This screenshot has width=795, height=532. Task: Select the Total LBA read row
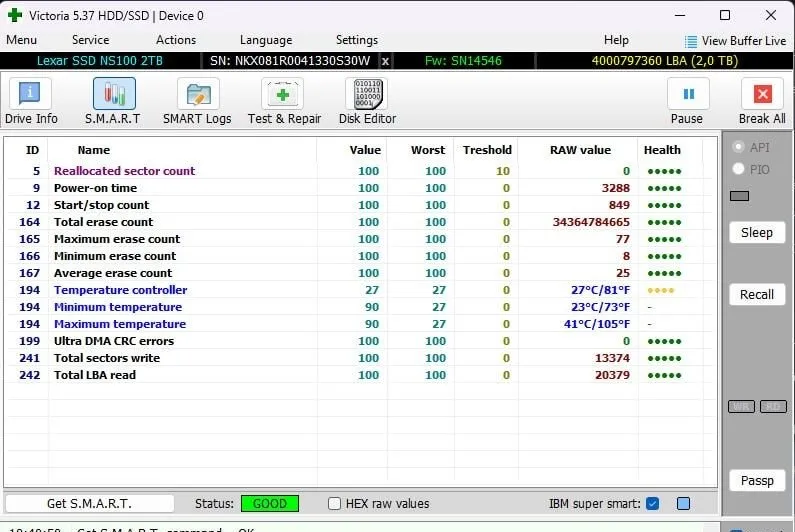click(x=360, y=375)
